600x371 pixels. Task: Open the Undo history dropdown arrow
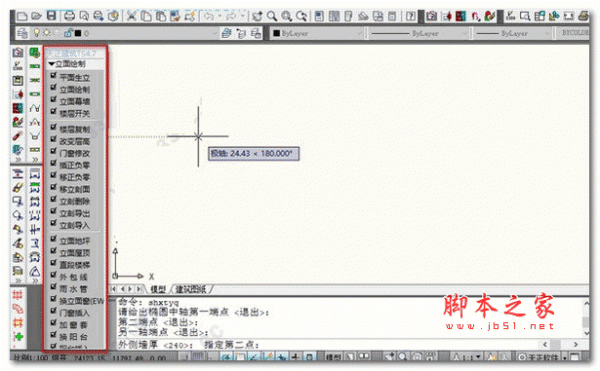220,16
